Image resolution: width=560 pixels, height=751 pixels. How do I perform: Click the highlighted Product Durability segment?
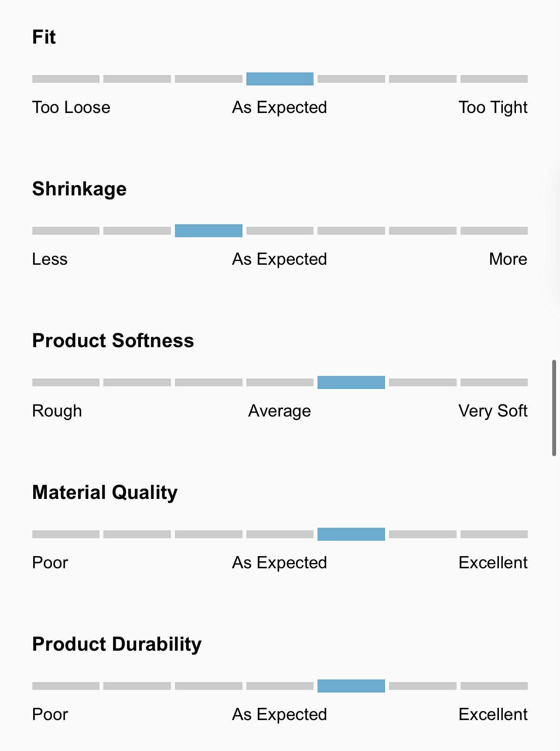(x=351, y=686)
